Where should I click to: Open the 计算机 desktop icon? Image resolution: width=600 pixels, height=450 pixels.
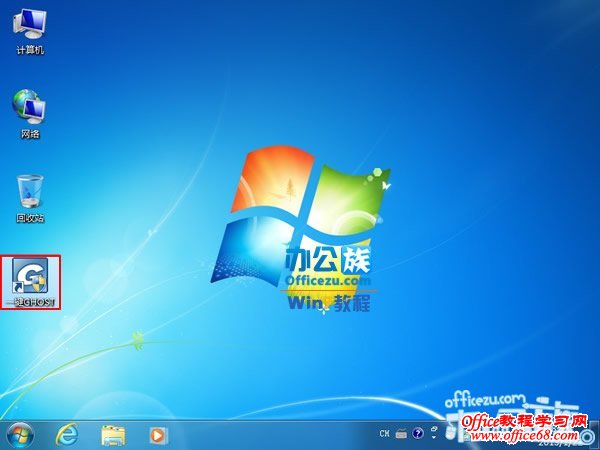(x=30, y=32)
